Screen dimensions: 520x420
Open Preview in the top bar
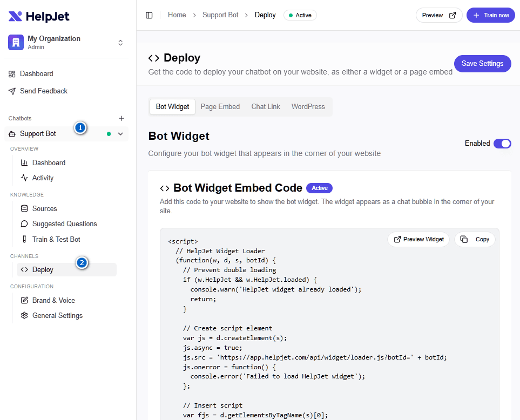pos(439,15)
